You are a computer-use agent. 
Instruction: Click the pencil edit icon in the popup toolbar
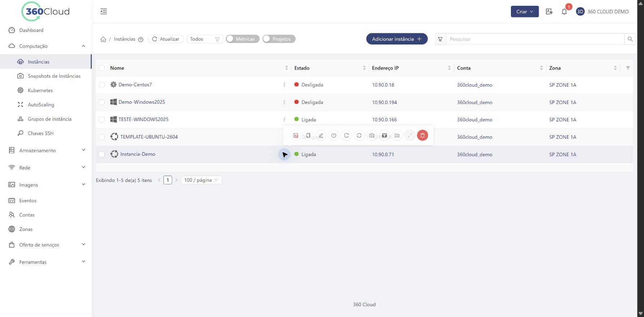(x=321, y=136)
